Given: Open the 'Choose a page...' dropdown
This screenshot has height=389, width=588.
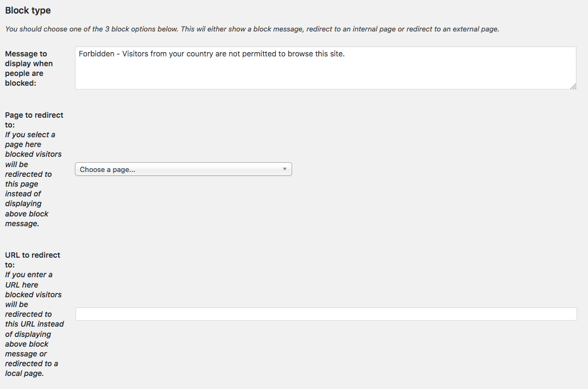Looking at the screenshot, I should tap(184, 169).
